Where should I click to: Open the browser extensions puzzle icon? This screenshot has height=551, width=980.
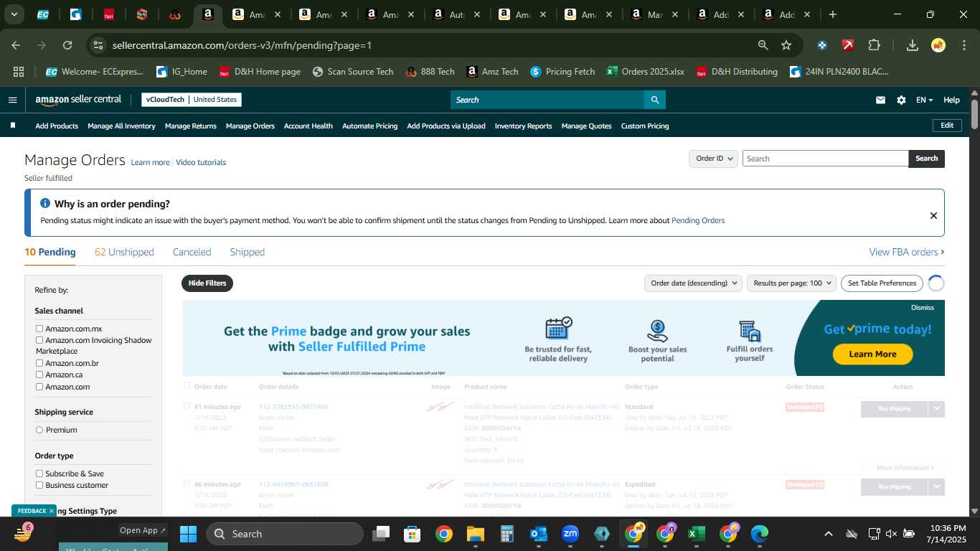point(874,45)
